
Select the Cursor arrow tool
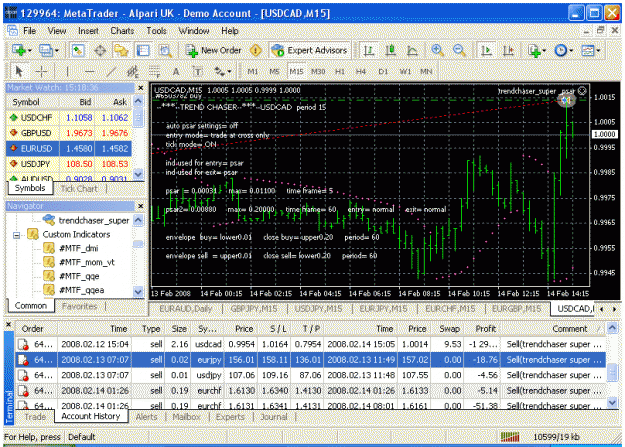pos(19,71)
